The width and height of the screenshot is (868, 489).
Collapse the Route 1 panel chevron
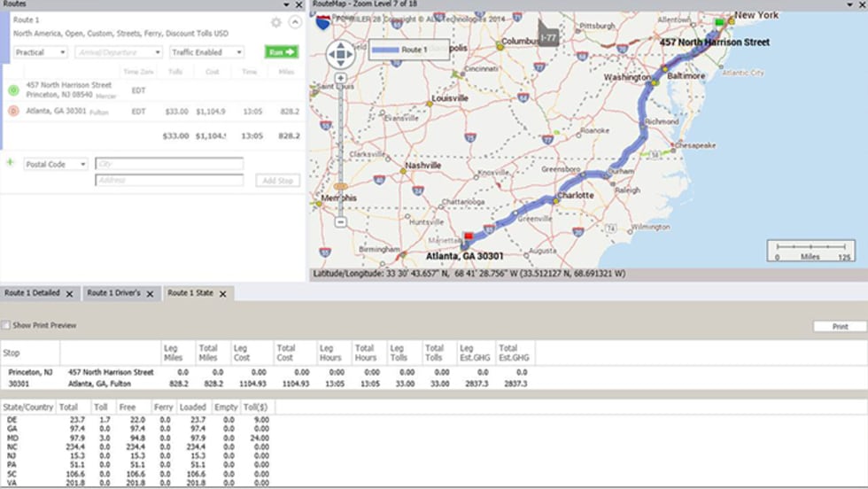[x=294, y=22]
